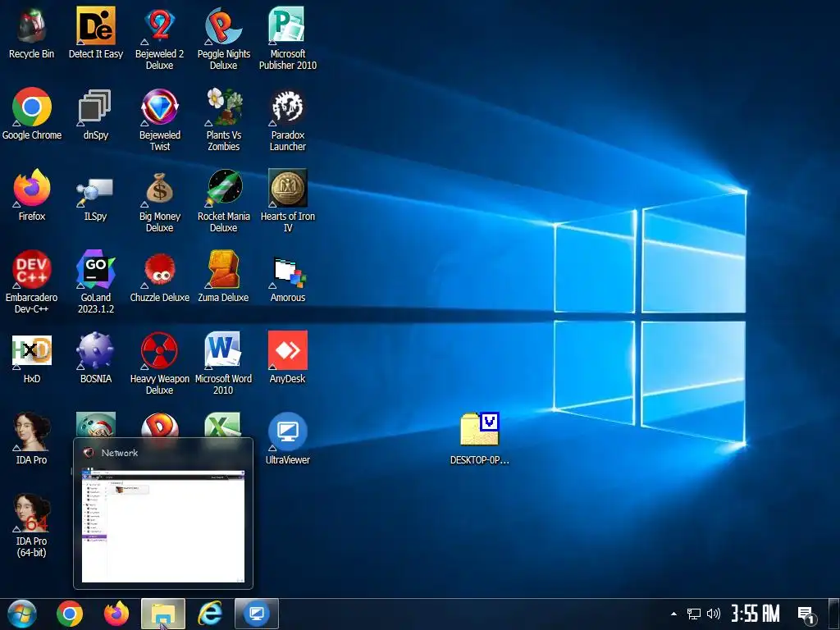Select the dnSpy desktop icon
Viewport: 840px width, 630px height.
(x=95, y=115)
